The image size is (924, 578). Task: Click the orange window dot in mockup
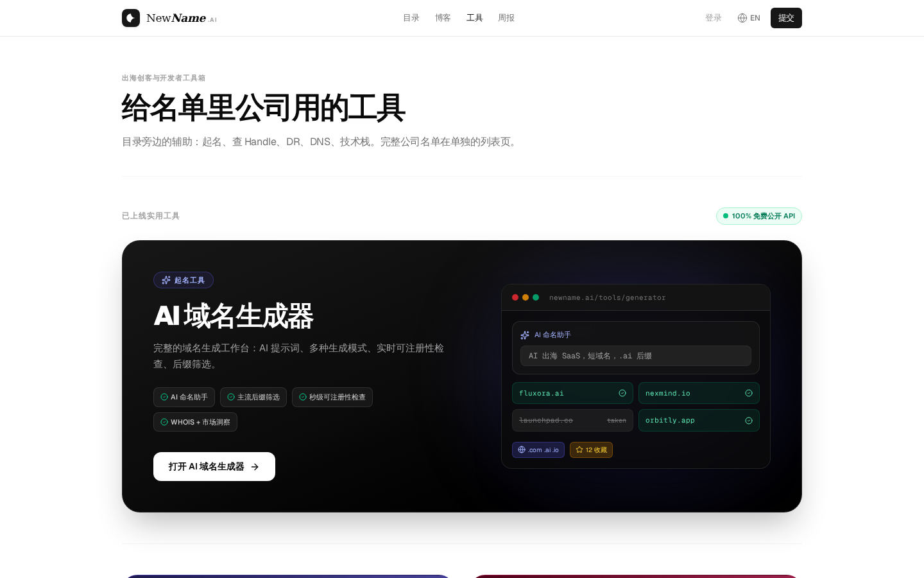(526, 297)
